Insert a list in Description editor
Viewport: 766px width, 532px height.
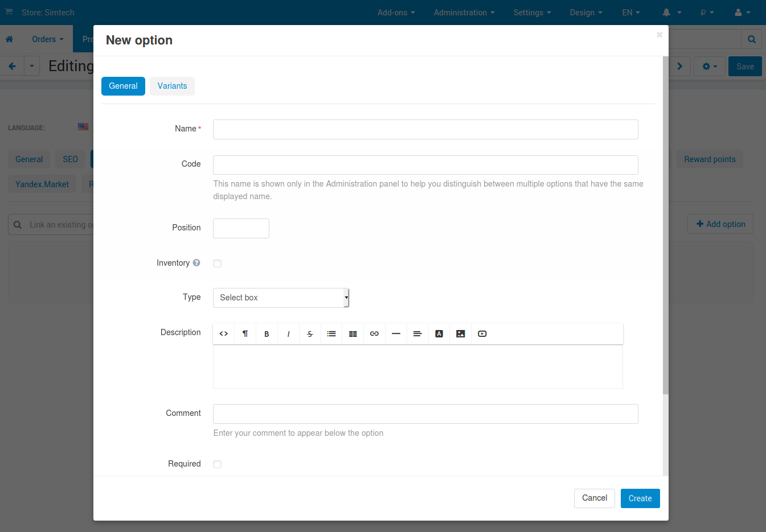pos(331,334)
